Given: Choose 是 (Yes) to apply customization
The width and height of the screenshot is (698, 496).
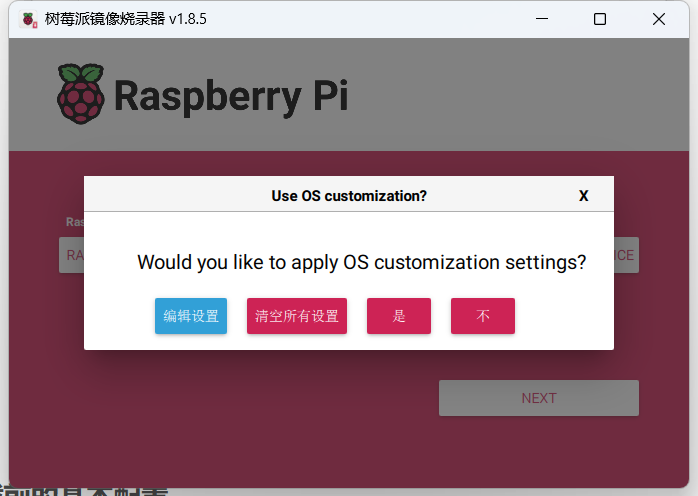Looking at the screenshot, I should pyautogui.click(x=399, y=316).
